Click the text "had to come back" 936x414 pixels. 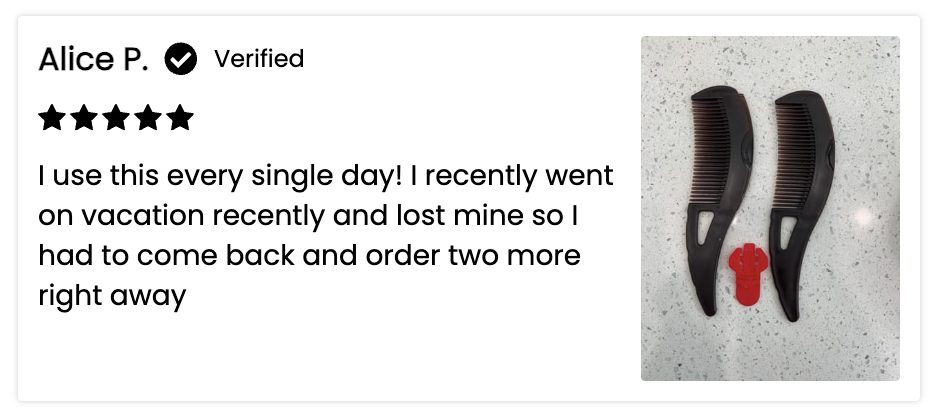(167, 255)
